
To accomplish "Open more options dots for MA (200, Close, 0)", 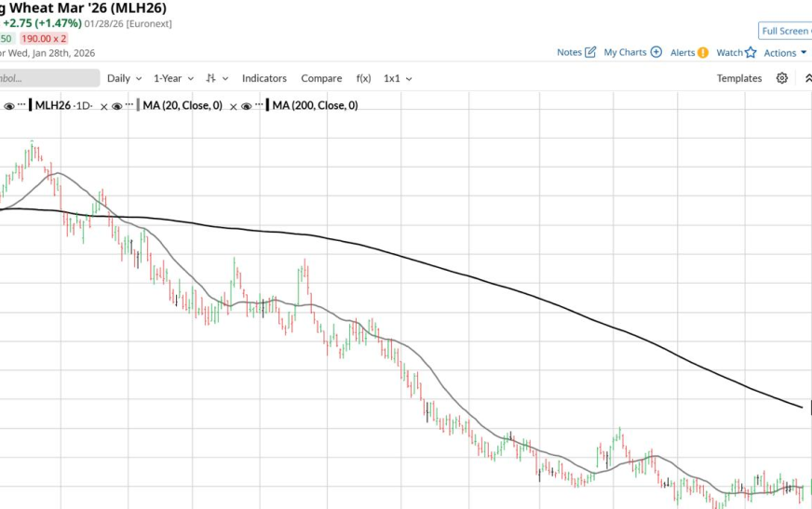I will point(259,104).
